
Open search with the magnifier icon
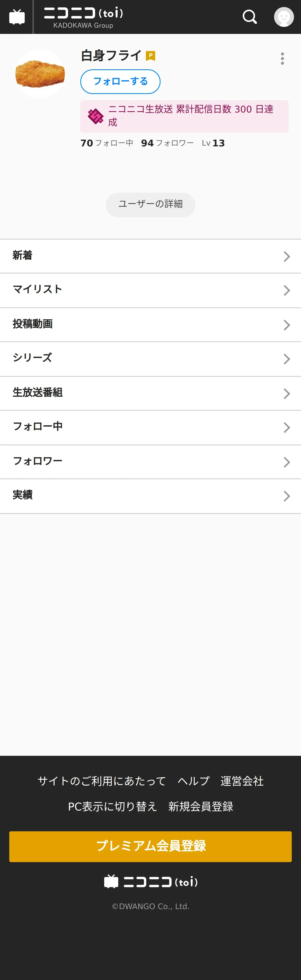click(250, 17)
